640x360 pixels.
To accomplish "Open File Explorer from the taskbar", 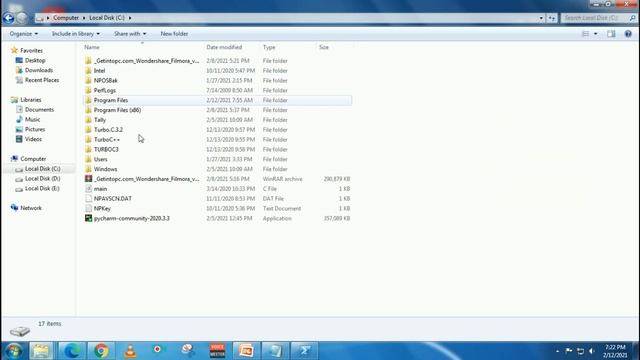I will 41,351.
